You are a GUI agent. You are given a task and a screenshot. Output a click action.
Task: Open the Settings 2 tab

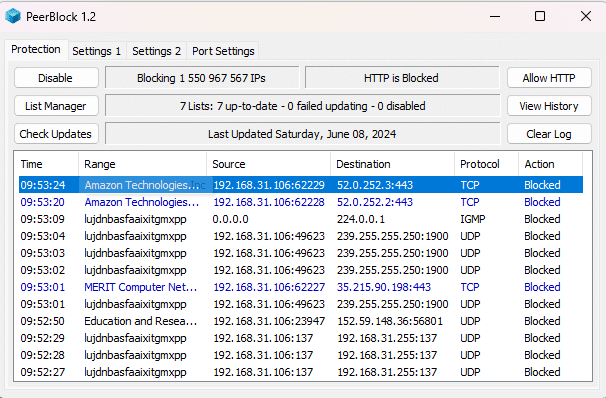157,51
